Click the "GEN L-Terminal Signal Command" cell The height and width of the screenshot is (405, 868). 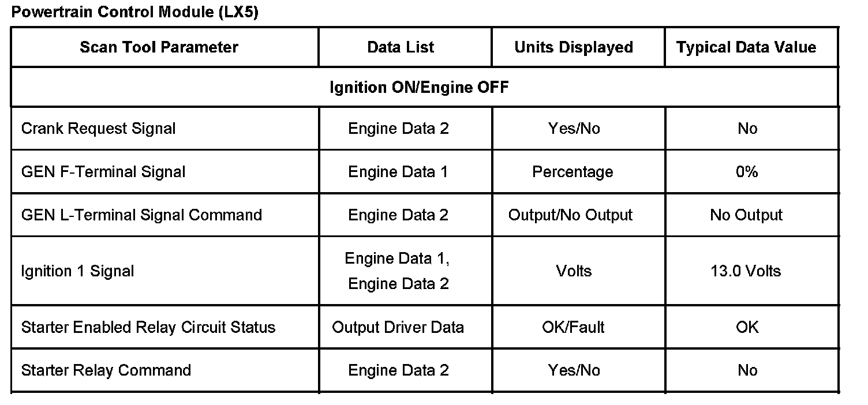(141, 215)
